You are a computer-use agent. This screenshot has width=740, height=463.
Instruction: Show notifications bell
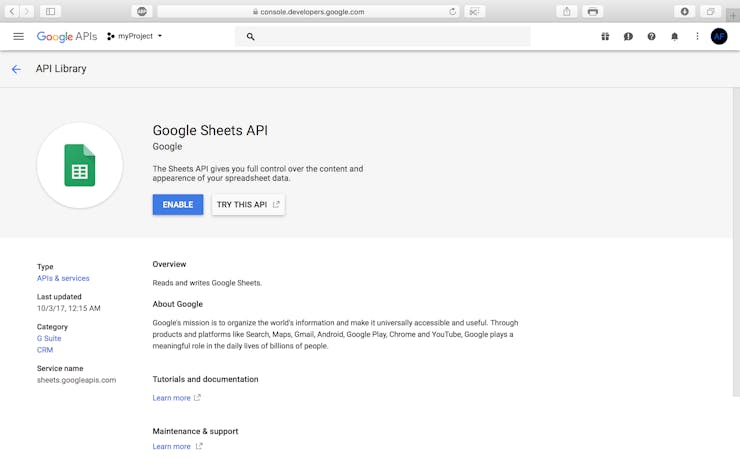point(674,36)
